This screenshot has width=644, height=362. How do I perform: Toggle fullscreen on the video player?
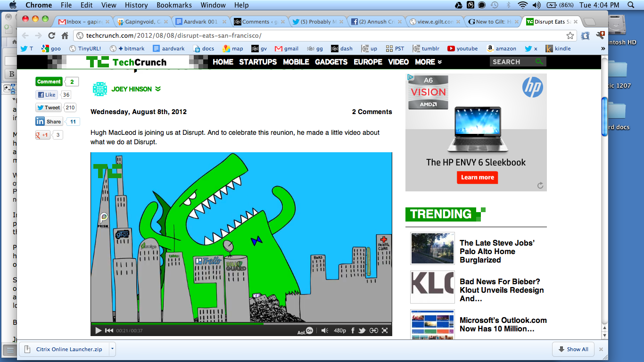[385, 330]
